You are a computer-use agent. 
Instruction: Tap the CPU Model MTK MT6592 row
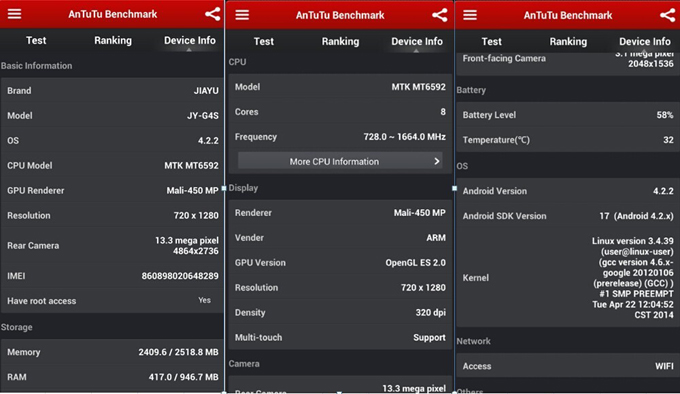point(112,165)
